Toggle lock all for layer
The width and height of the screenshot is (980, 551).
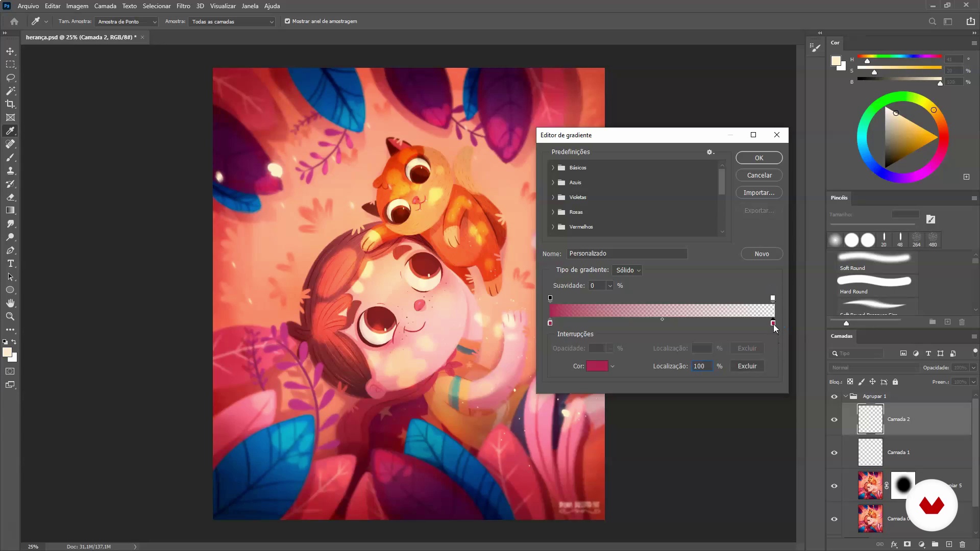895,382
